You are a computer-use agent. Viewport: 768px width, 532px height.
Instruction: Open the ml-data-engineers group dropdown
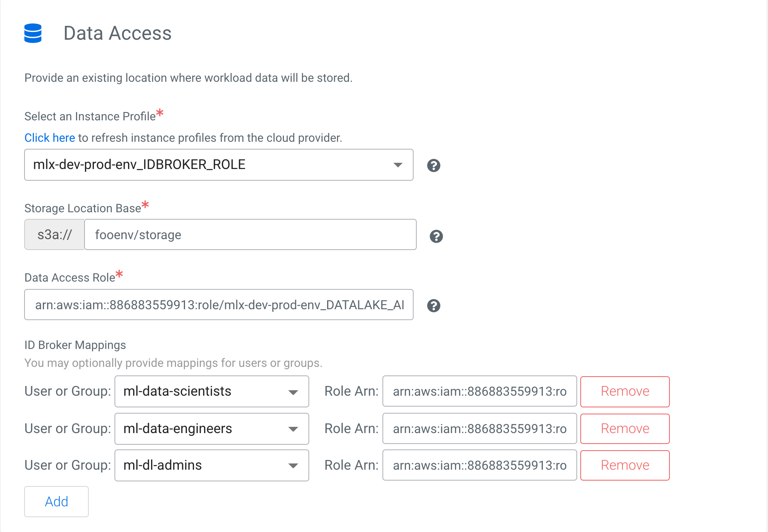click(x=211, y=429)
